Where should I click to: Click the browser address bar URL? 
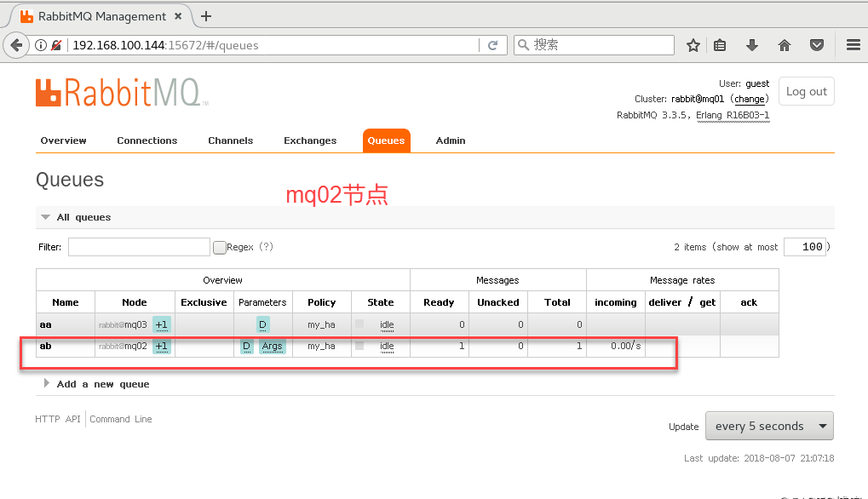[x=165, y=45]
